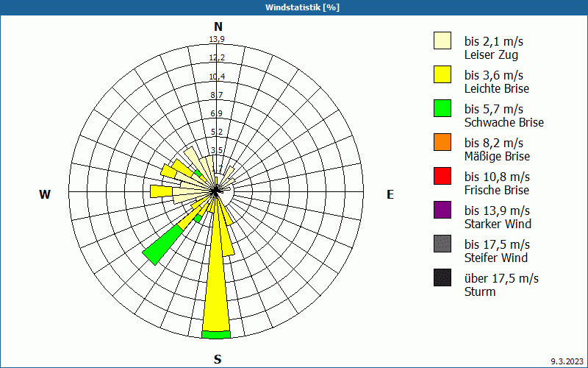The width and height of the screenshot is (588, 368).
Task: Click the '12,2' ring value
Action: point(217,57)
